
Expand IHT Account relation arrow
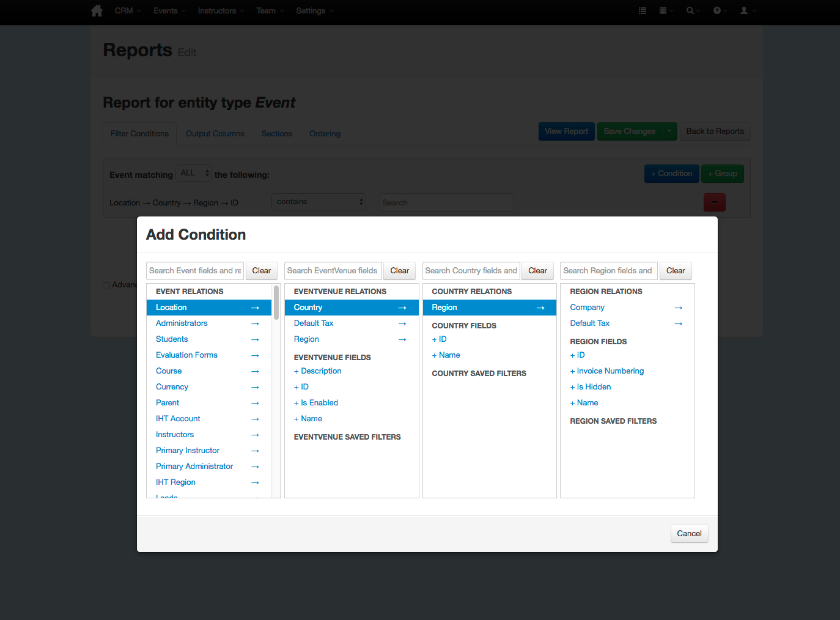pyautogui.click(x=256, y=419)
